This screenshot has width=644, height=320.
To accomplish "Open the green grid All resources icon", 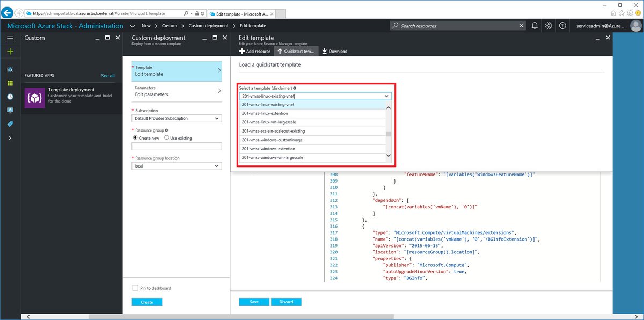I will (10, 83).
